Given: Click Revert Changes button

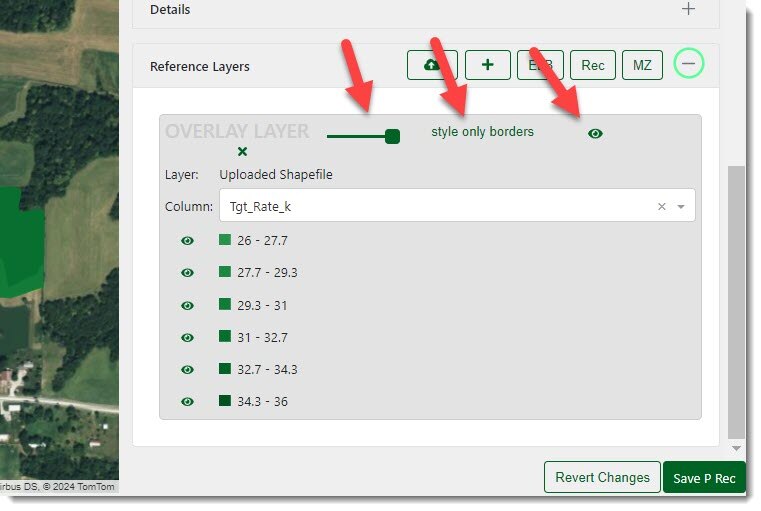Looking at the screenshot, I should [x=602, y=477].
